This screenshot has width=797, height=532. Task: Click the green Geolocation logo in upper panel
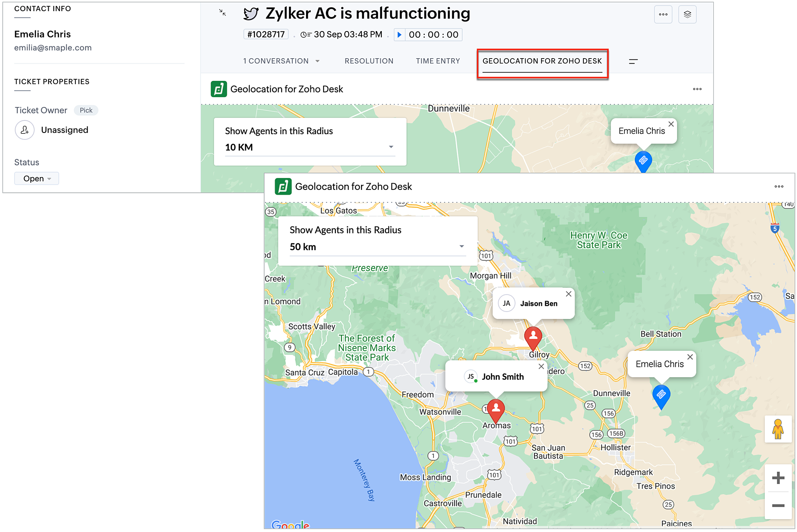coord(219,89)
